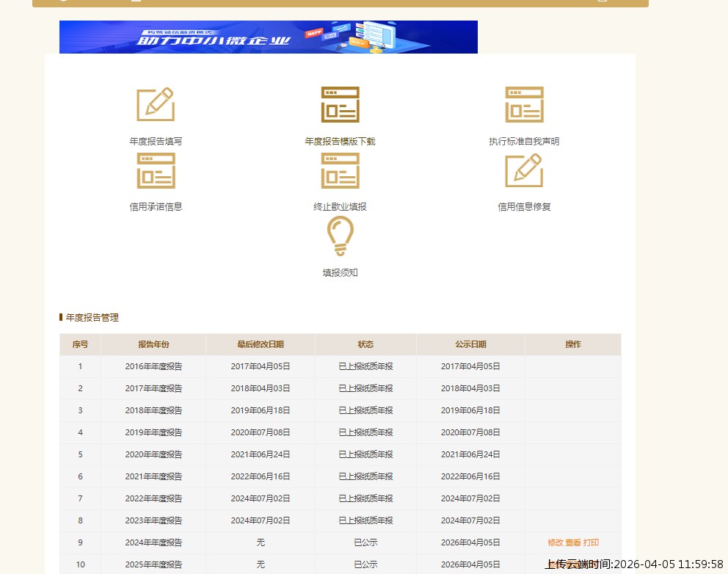Select the 状态 column header

(365, 344)
